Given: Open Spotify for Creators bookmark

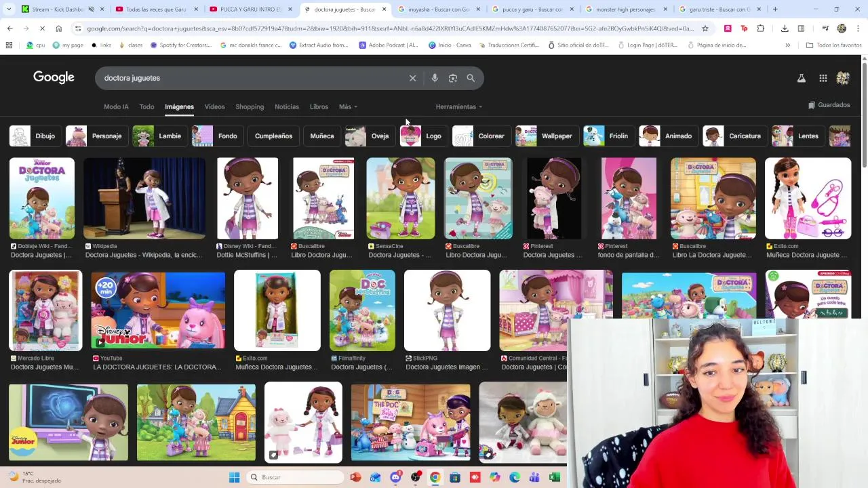Looking at the screenshot, I should pos(180,45).
